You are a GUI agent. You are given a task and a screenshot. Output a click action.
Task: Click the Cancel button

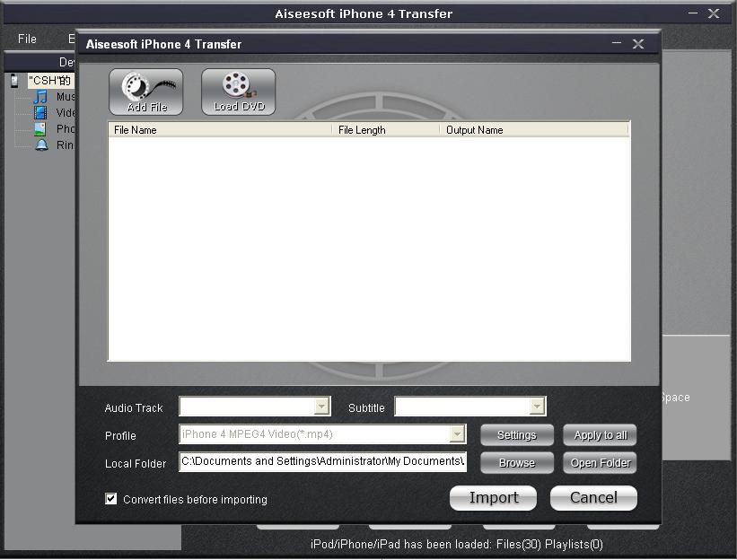pyautogui.click(x=593, y=497)
